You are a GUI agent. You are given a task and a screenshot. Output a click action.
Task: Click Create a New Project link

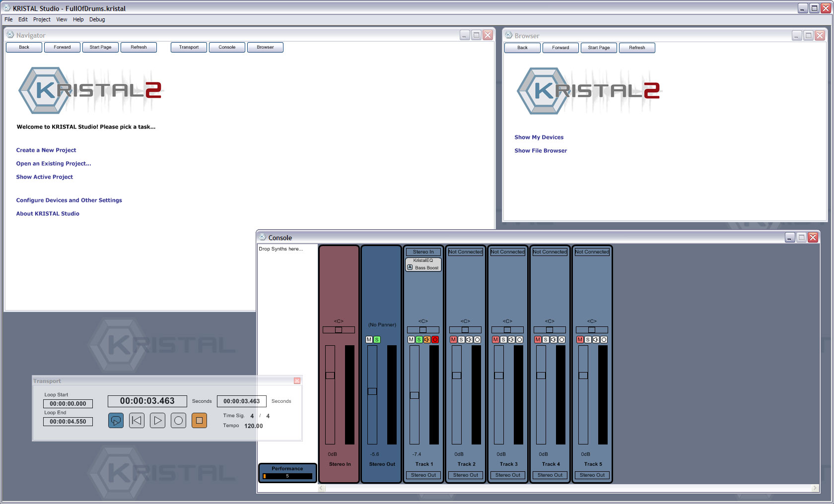[46, 150]
